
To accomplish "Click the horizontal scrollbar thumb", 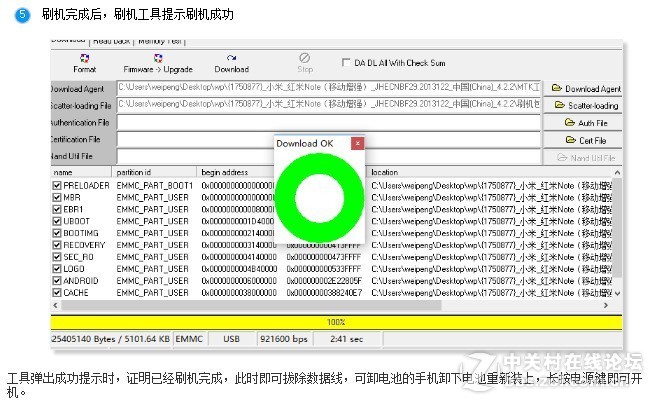I will point(251,305).
